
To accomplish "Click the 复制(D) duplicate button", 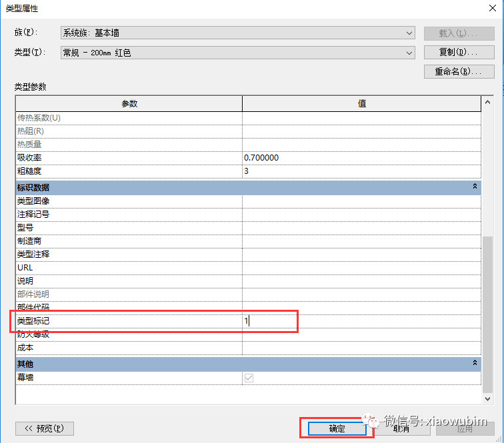I will coord(459,52).
